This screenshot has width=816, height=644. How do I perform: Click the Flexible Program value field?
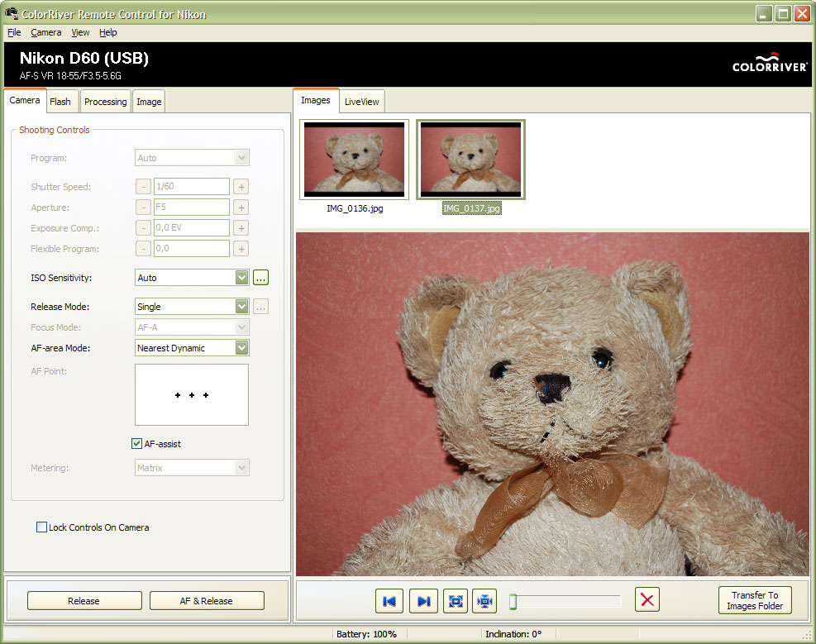coord(192,249)
